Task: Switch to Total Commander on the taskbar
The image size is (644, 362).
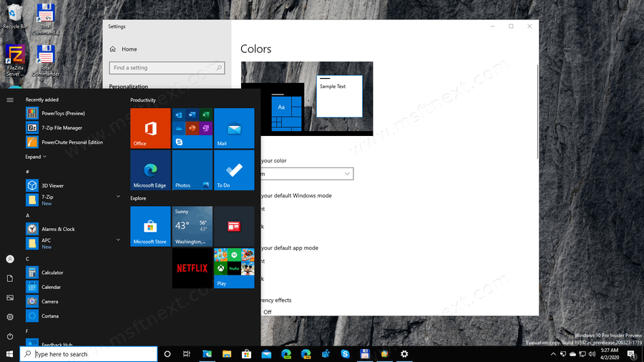Action: point(365,354)
